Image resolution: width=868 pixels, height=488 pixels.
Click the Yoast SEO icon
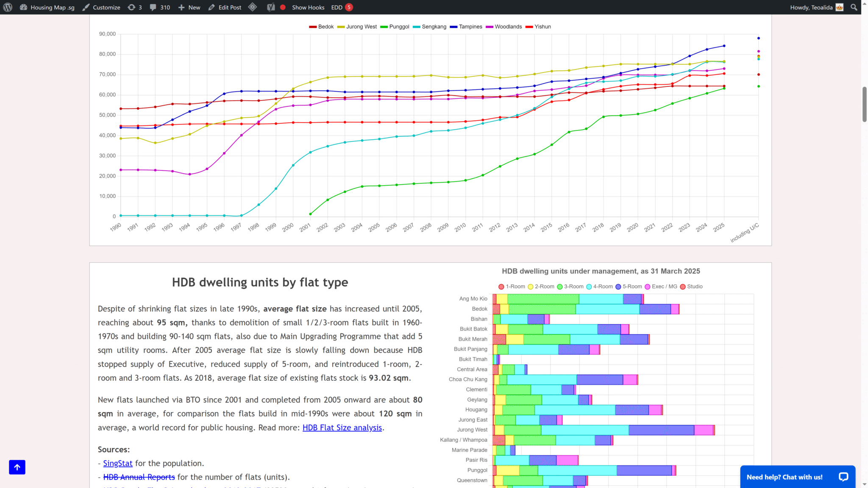click(271, 7)
